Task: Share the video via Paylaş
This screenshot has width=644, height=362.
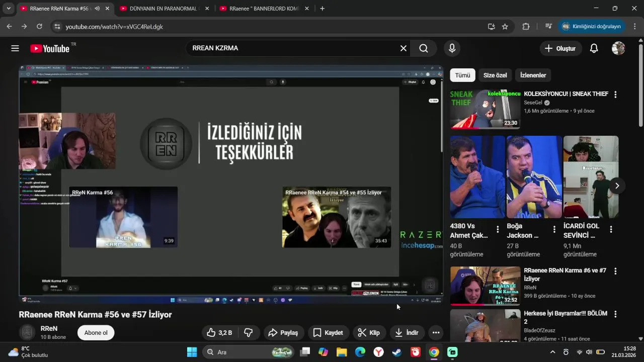Action: tap(283, 332)
